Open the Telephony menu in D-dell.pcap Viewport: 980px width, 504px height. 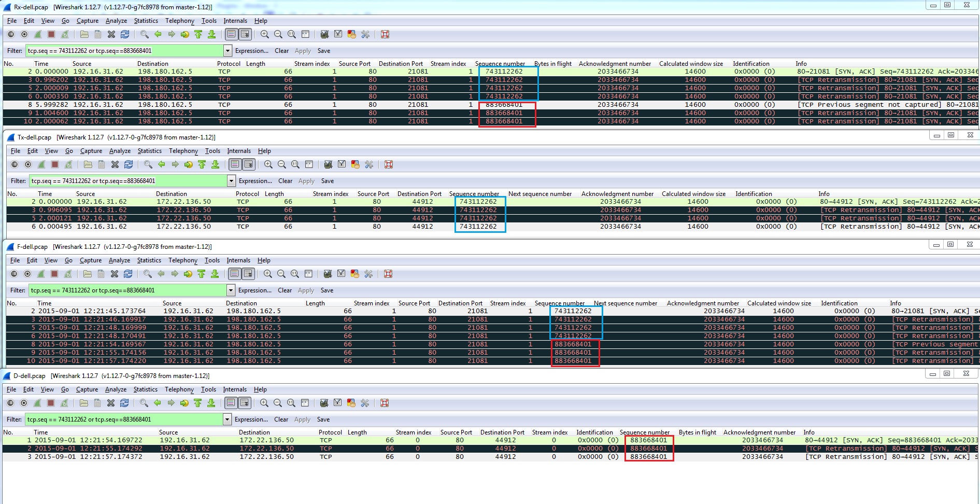coord(179,389)
